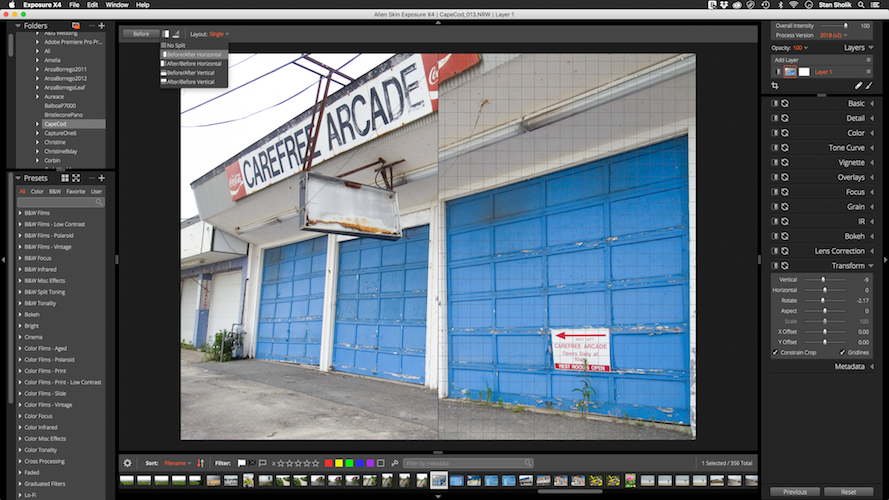Expand the Cinema preset group
889x500 pixels.
[20, 337]
